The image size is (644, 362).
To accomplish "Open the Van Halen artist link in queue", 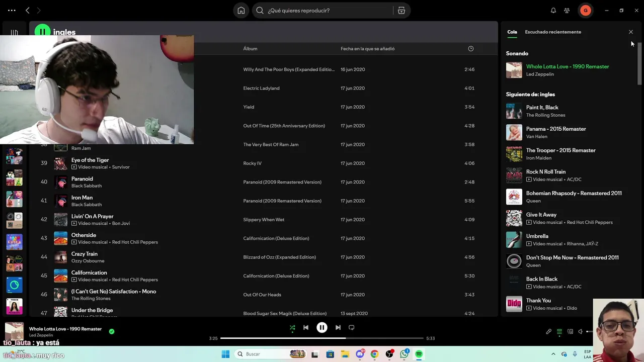I will pos(536,136).
